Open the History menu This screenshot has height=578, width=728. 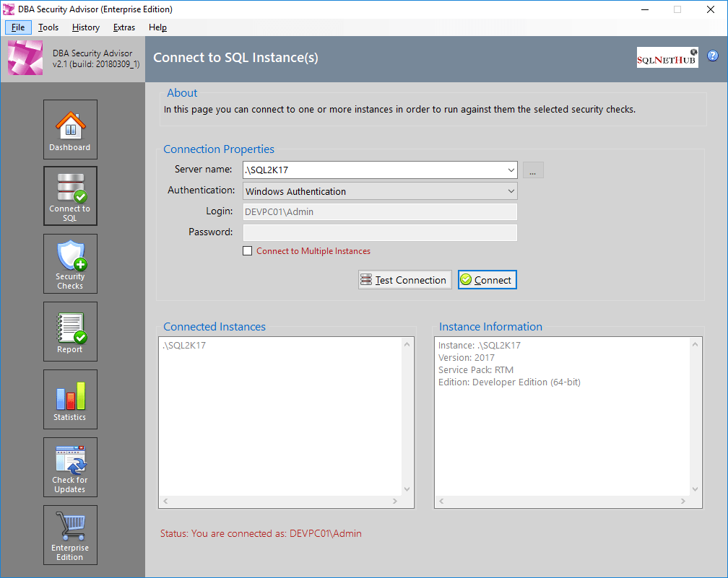85,27
